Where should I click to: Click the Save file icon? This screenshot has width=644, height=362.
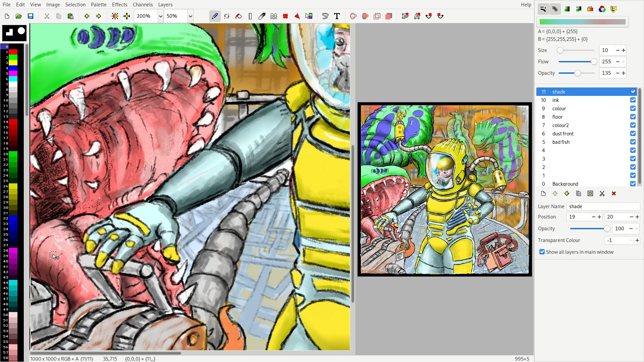(x=31, y=16)
